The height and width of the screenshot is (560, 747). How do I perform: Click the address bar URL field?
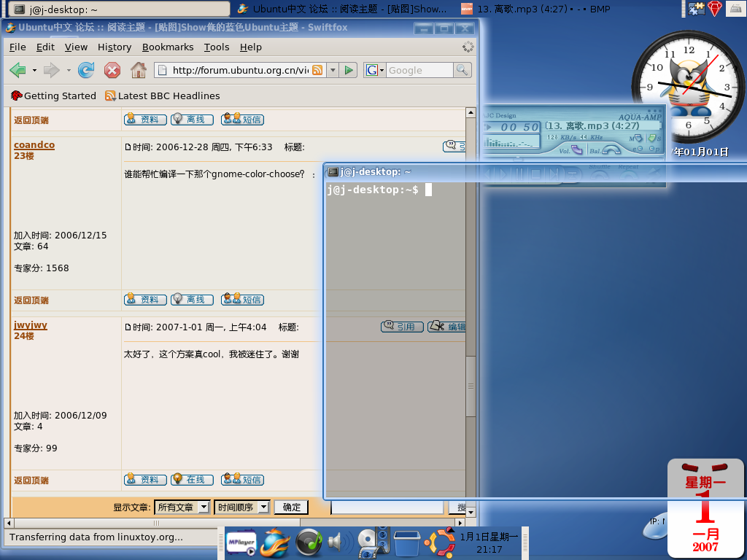tap(239, 71)
